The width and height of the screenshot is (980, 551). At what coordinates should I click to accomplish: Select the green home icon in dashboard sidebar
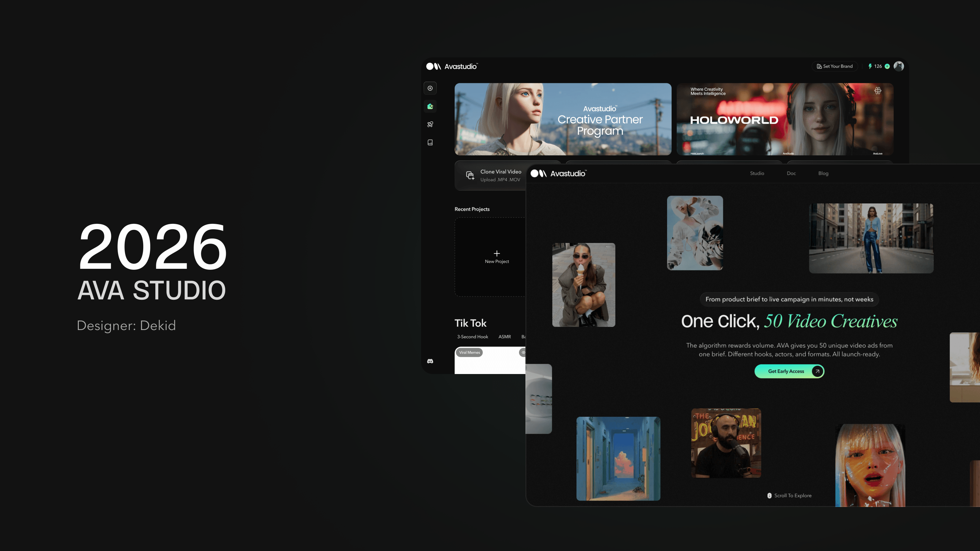pos(430,107)
